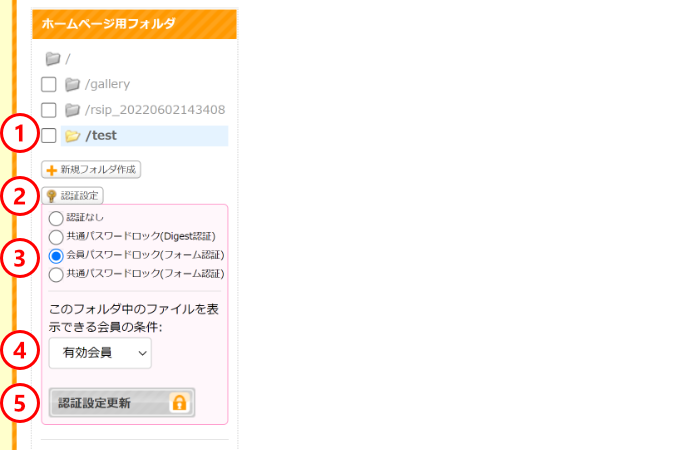This screenshot has width=700, height=450.
Task: Select the /test folder entry
Action: [x=144, y=136]
